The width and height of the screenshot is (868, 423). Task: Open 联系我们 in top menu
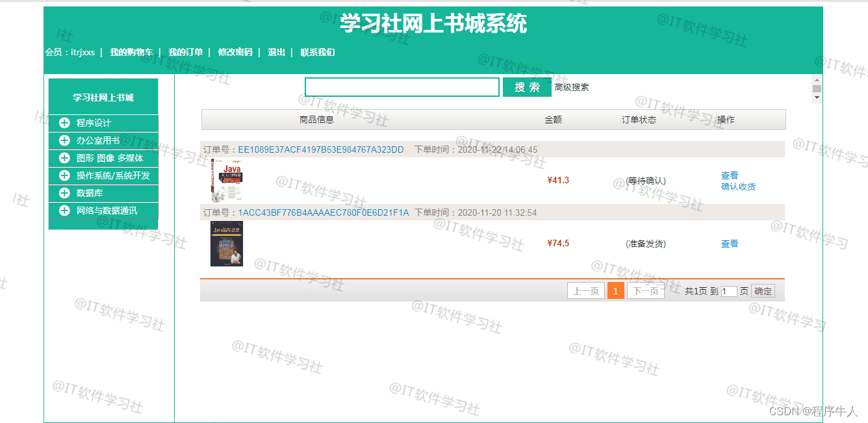click(318, 52)
